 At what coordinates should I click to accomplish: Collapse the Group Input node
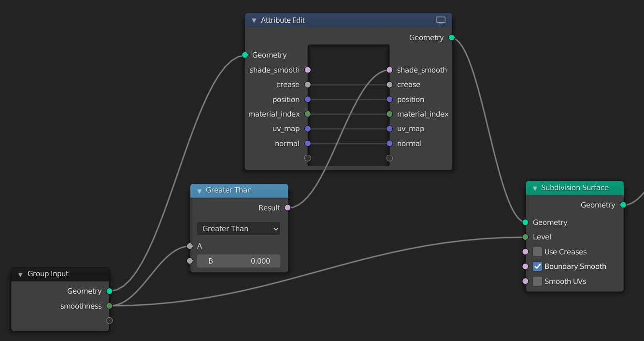[x=20, y=274]
